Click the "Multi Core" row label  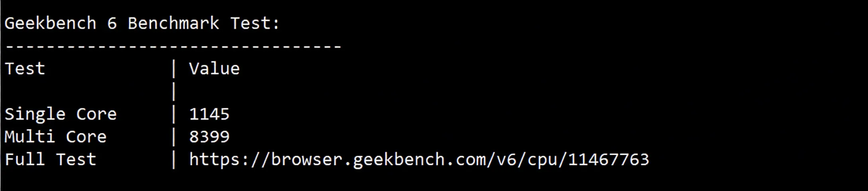pos(55,137)
